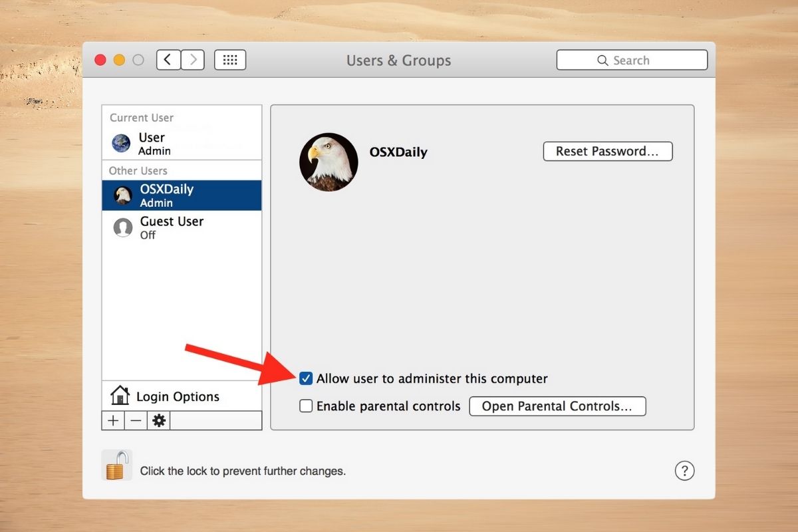Viewport: 798px width, 532px height.
Task: Enable parental controls checkbox
Action: 306,406
